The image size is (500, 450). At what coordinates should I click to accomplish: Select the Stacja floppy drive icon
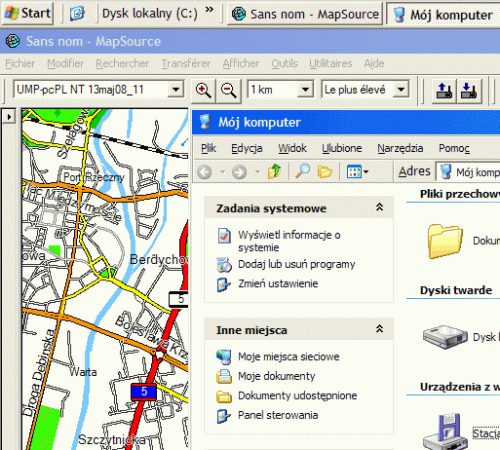(445, 431)
